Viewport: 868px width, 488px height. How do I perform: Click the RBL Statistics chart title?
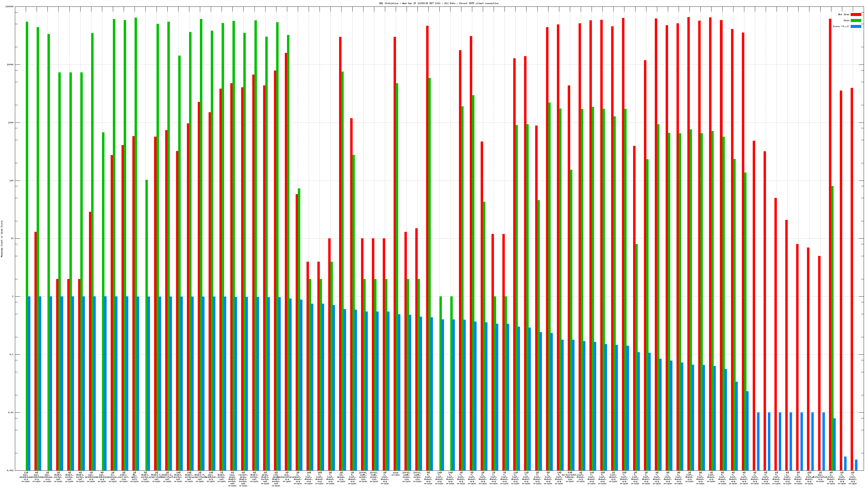click(439, 3)
